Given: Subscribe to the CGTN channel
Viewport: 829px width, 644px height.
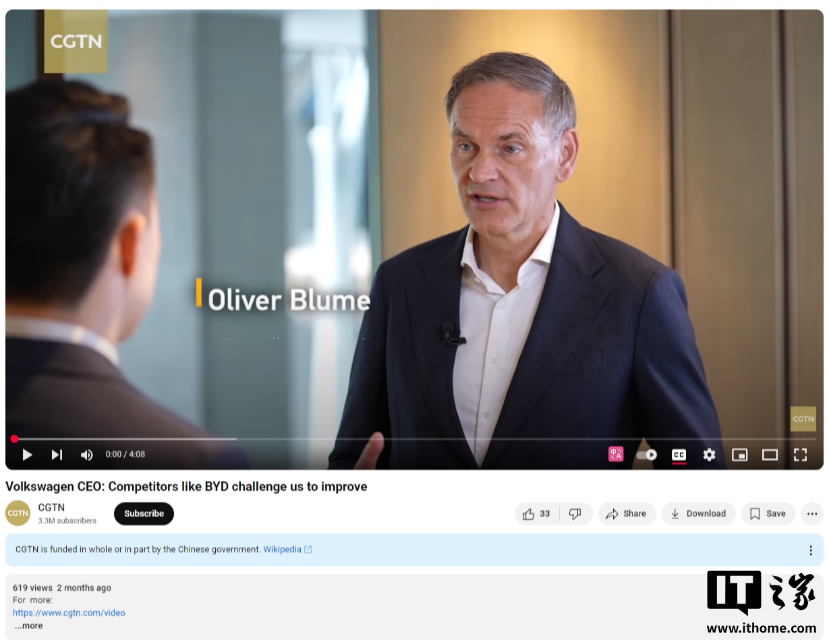Looking at the screenshot, I should [x=144, y=514].
